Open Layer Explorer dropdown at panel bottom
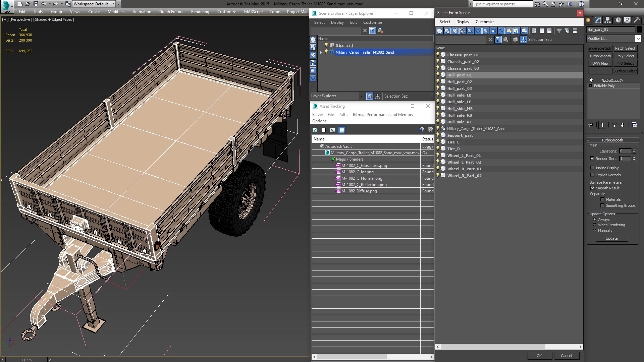 (x=361, y=96)
